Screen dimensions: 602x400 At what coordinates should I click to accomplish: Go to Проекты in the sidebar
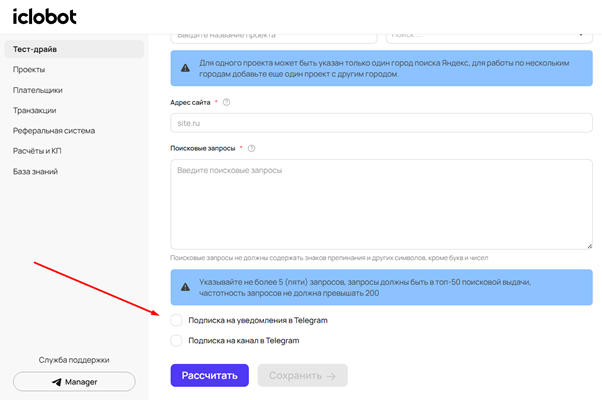click(x=29, y=69)
